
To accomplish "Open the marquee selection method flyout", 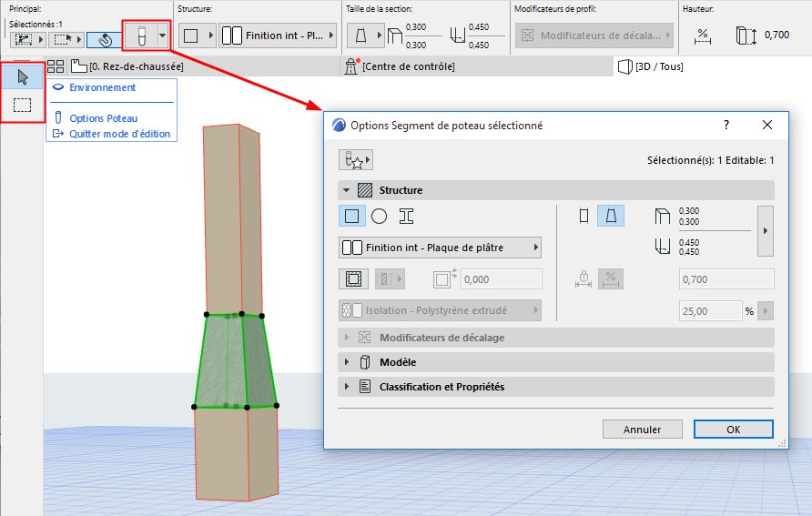I will pyautogui.click(x=67, y=39).
